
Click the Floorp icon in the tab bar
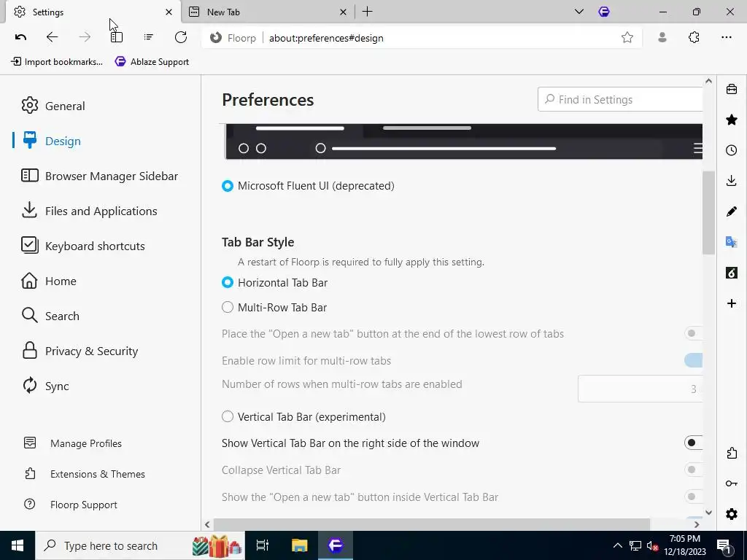click(x=604, y=12)
